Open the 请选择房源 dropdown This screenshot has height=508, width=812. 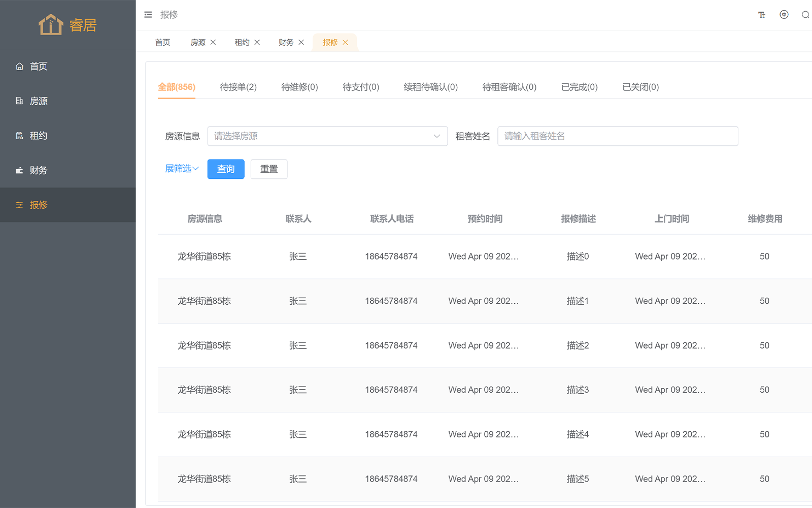point(327,136)
